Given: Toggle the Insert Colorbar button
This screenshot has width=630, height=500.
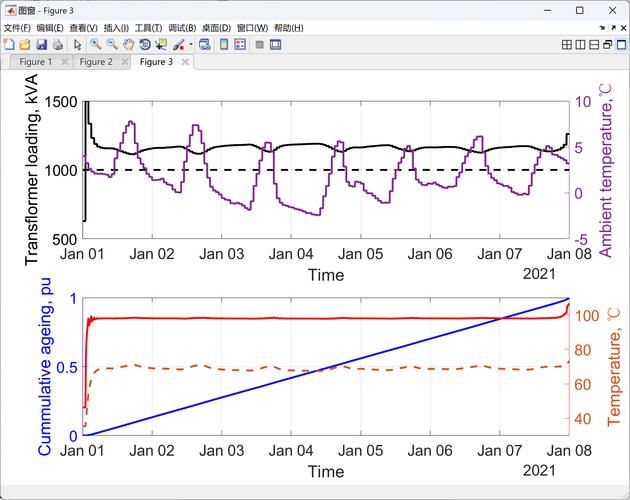Looking at the screenshot, I should click(x=224, y=45).
